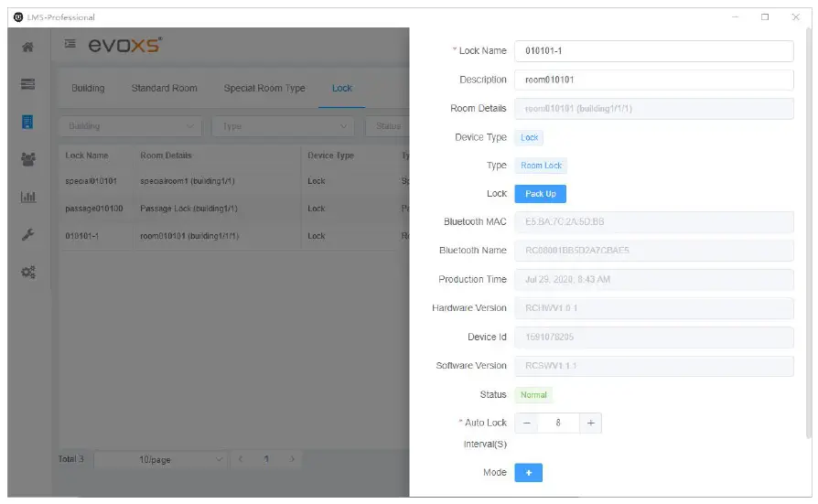
Task: Toggle the hamburger menu icon beside evoxs logo
Action: click(x=70, y=44)
